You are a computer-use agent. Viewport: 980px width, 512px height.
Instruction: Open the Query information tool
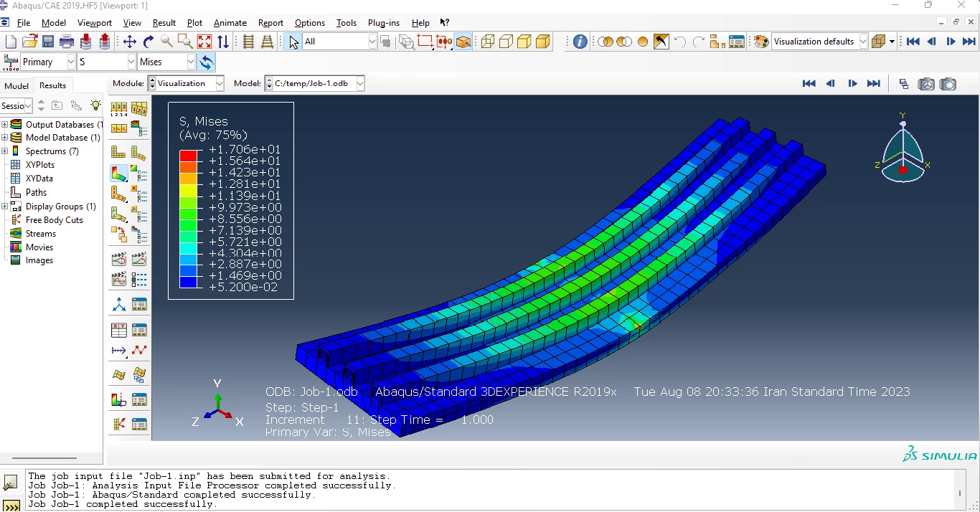(x=580, y=42)
